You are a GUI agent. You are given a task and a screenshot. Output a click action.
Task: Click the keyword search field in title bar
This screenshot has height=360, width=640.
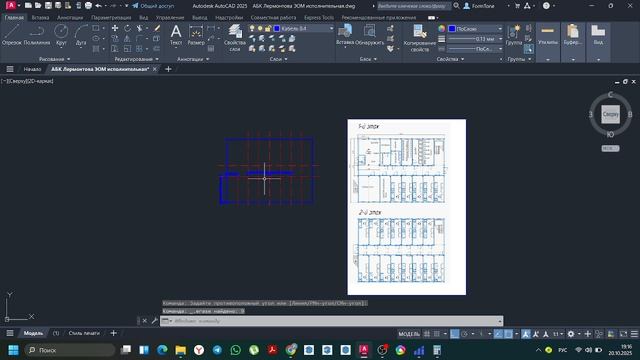(413, 6)
